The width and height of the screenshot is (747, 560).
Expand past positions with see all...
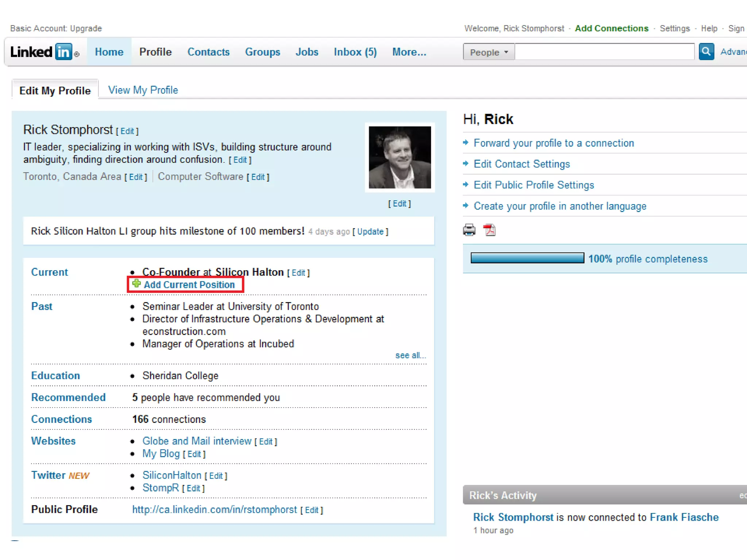[x=410, y=355]
